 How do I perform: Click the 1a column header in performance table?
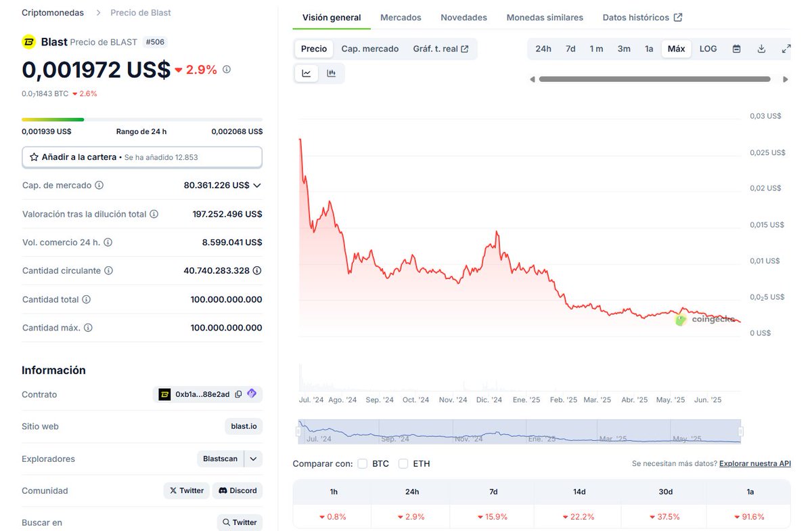[x=750, y=492]
